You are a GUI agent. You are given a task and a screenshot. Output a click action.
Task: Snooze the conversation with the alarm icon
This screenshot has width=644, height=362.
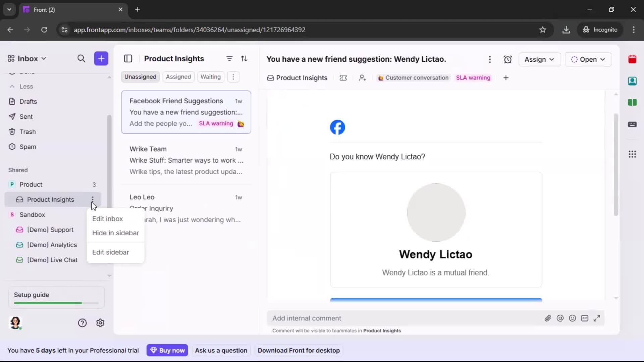tap(508, 59)
